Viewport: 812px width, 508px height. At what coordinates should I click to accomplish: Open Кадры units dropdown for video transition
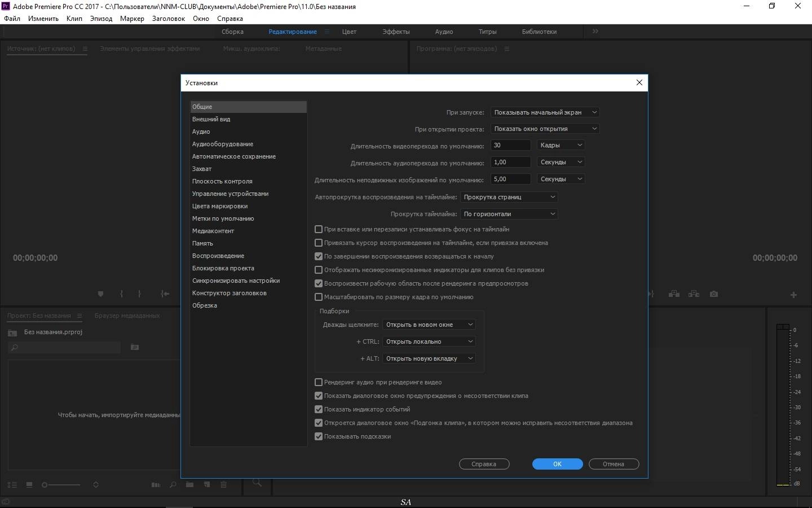[x=561, y=145]
